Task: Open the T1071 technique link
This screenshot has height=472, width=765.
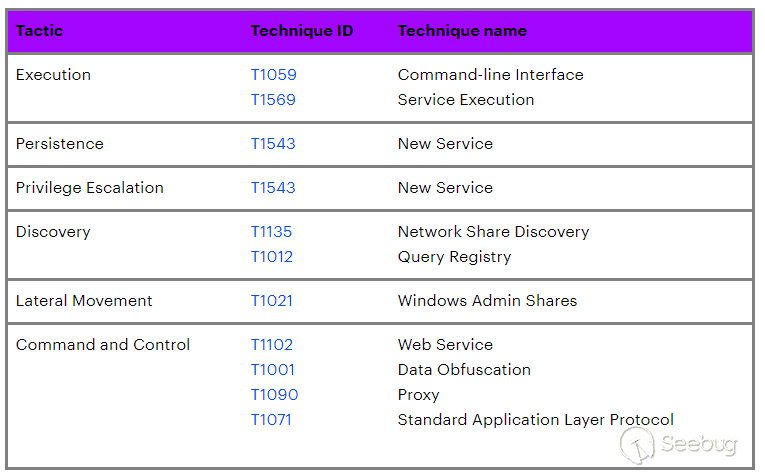Action: 270,420
